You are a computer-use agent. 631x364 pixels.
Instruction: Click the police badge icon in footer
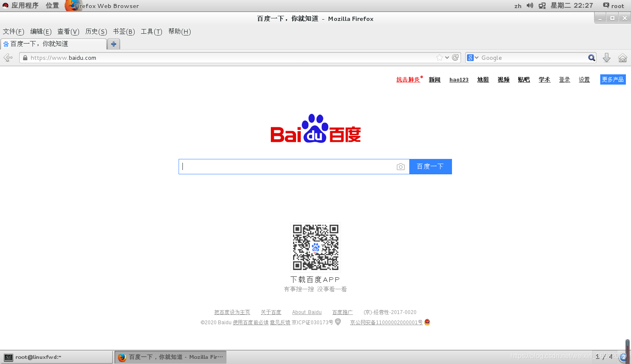pos(427,322)
